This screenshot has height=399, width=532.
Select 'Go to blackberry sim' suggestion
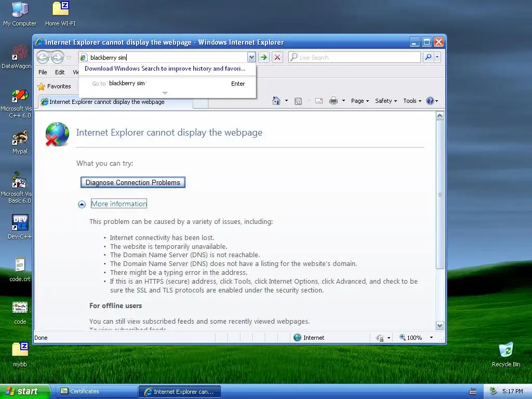coord(168,84)
